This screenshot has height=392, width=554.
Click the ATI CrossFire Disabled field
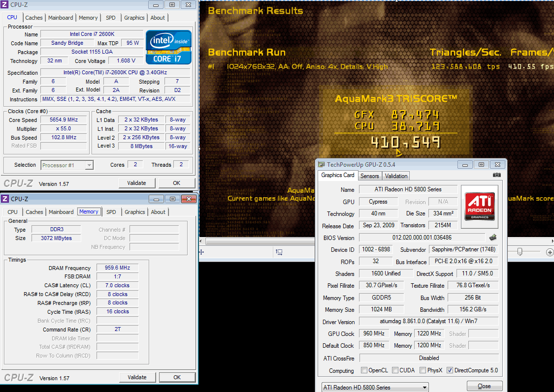[x=429, y=358]
